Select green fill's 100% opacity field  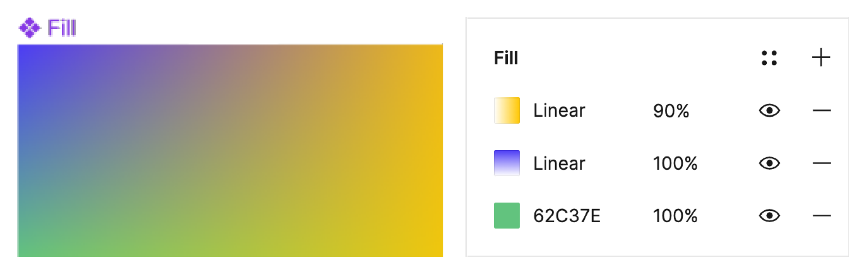pos(675,216)
